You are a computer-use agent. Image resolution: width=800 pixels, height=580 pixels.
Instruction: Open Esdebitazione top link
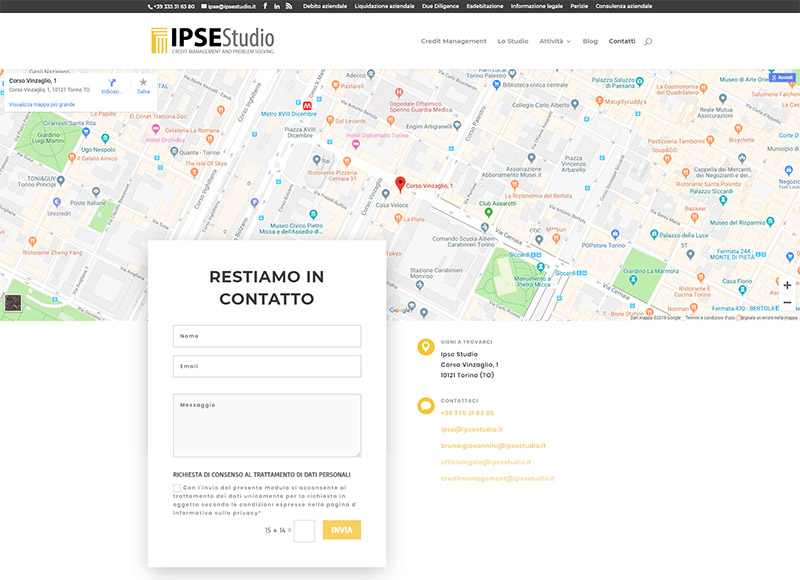485,6
